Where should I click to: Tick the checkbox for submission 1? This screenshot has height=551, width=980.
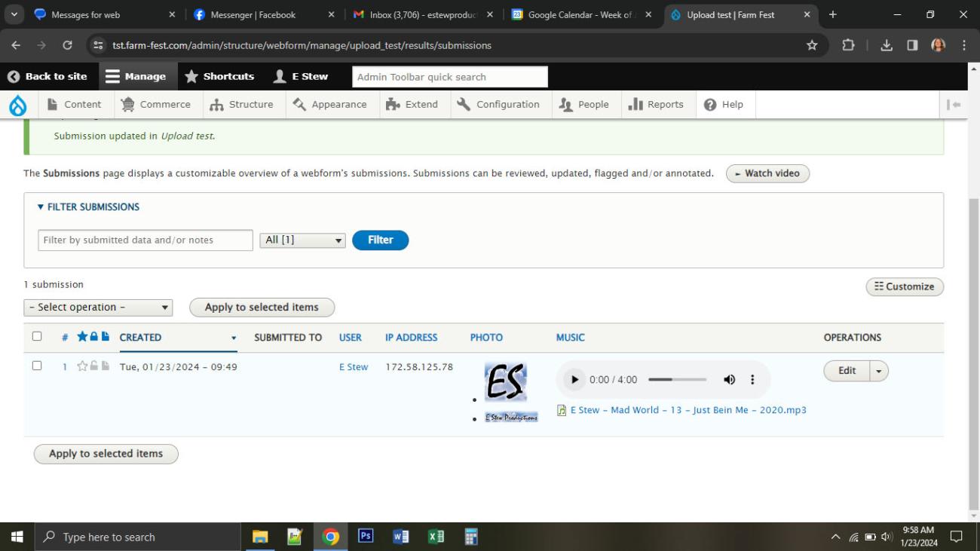point(37,366)
